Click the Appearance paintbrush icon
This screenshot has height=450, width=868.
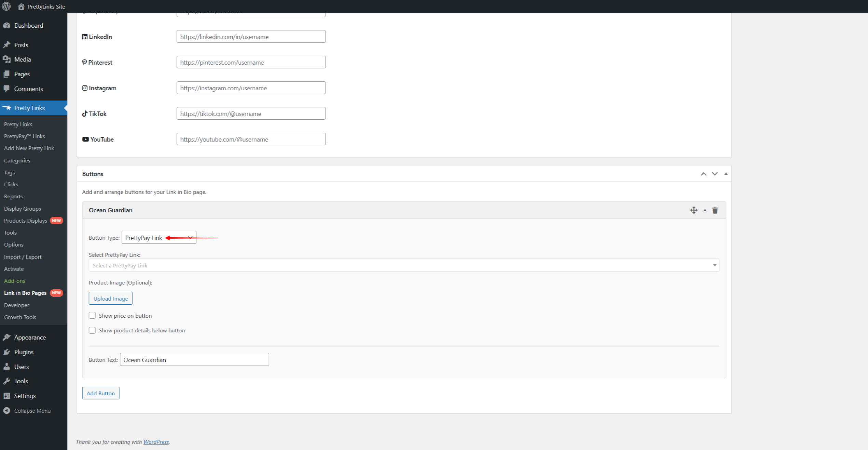7,337
